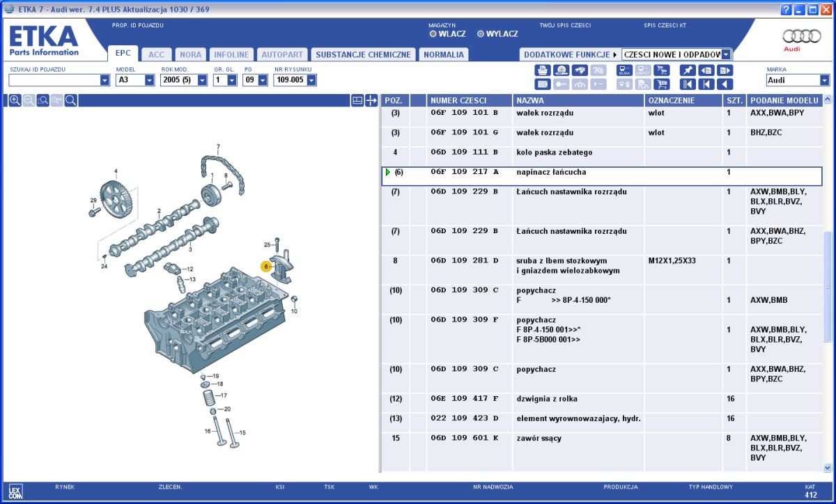This screenshot has width=836, height=504.
Task: Select part number 06E 109 417 F
Action: click(465, 400)
